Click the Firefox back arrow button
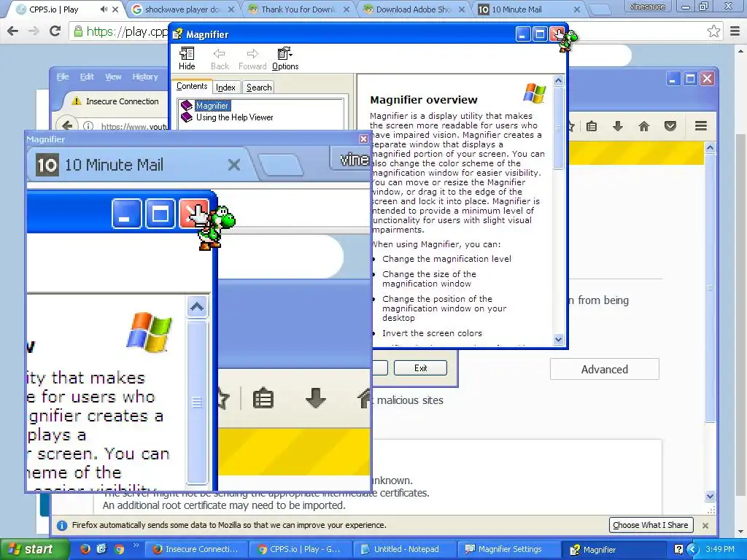Screen dimensions: 747x560 [x=67, y=125]
